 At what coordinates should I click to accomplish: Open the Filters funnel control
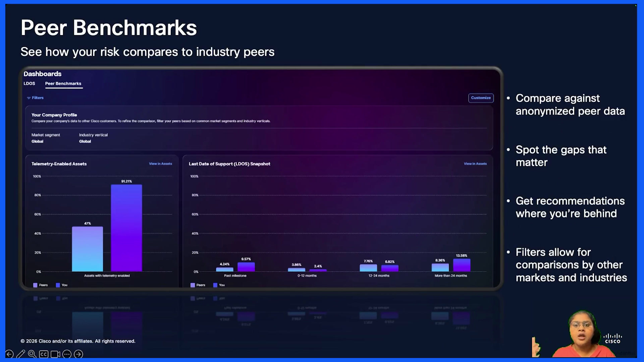point(35,98)
